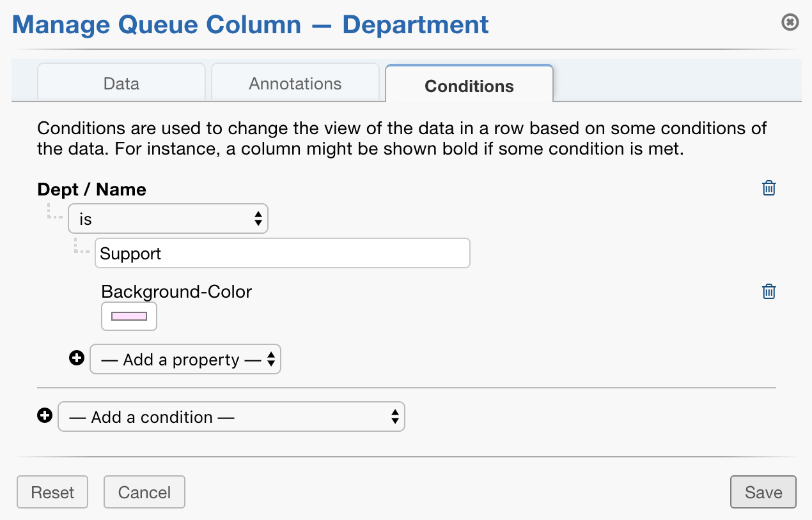Image resolution: width=812 pixels, height=520 pixels.
Task: Remove the Background-Color property
Action: click(768, 291)
